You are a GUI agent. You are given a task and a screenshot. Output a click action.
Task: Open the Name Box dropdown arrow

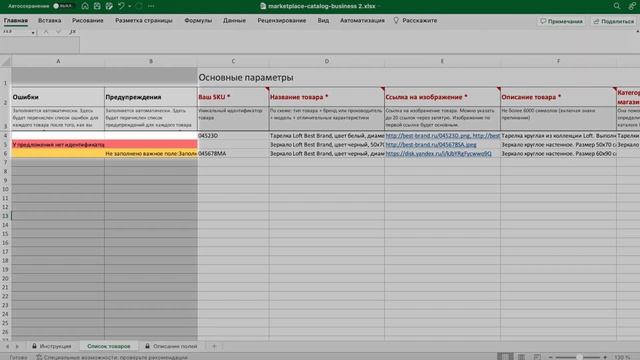pyautogui.click(x=33, y=32)
